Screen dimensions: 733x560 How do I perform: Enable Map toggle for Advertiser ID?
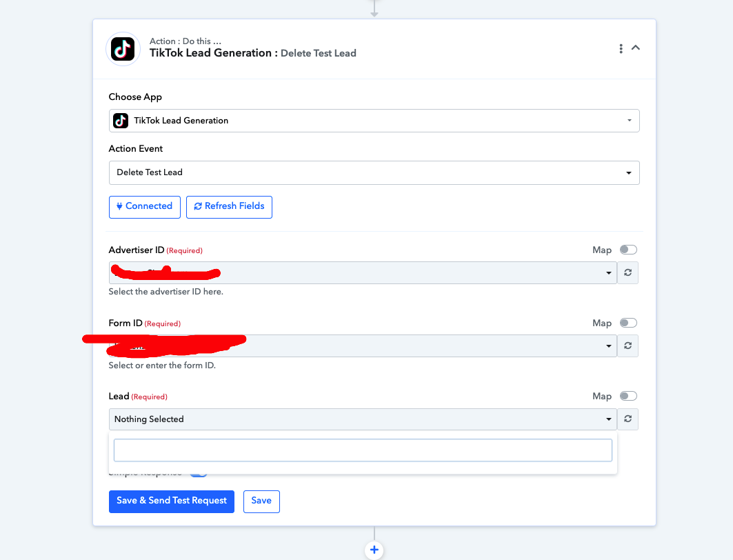[x=628, y=250]
